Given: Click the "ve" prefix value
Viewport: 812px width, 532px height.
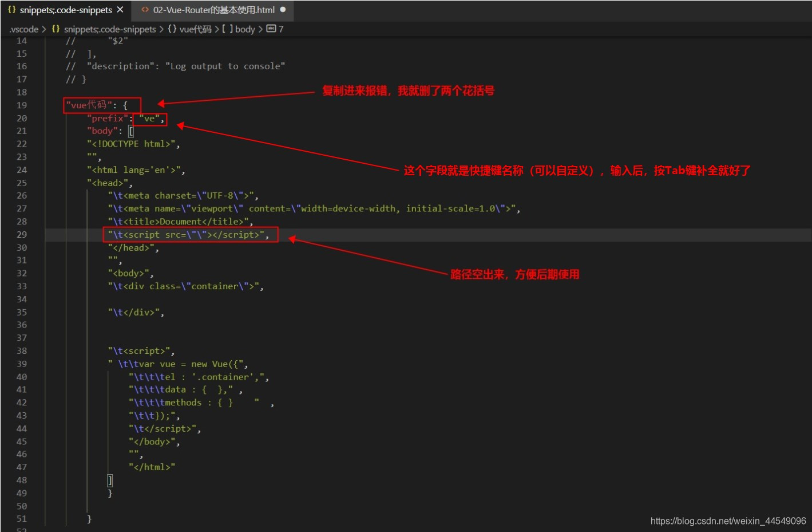Looking at the screenshot, I should coord(149,119).
